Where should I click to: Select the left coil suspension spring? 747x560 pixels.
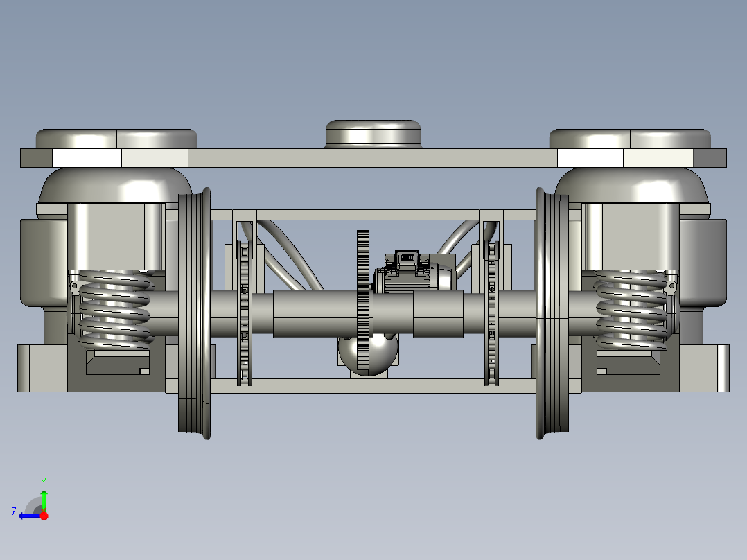115,309
